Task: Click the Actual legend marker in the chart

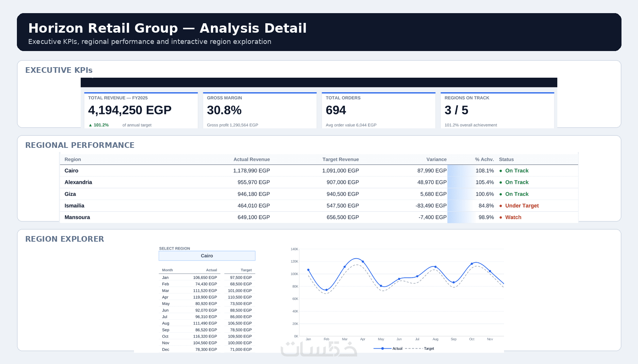Action: pos(382,349)
